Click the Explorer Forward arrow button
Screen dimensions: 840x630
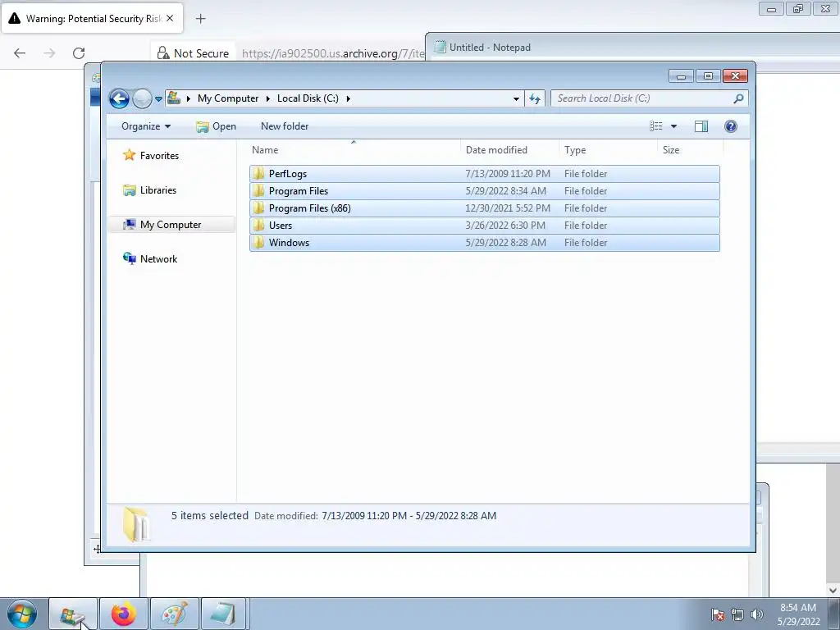142,98
